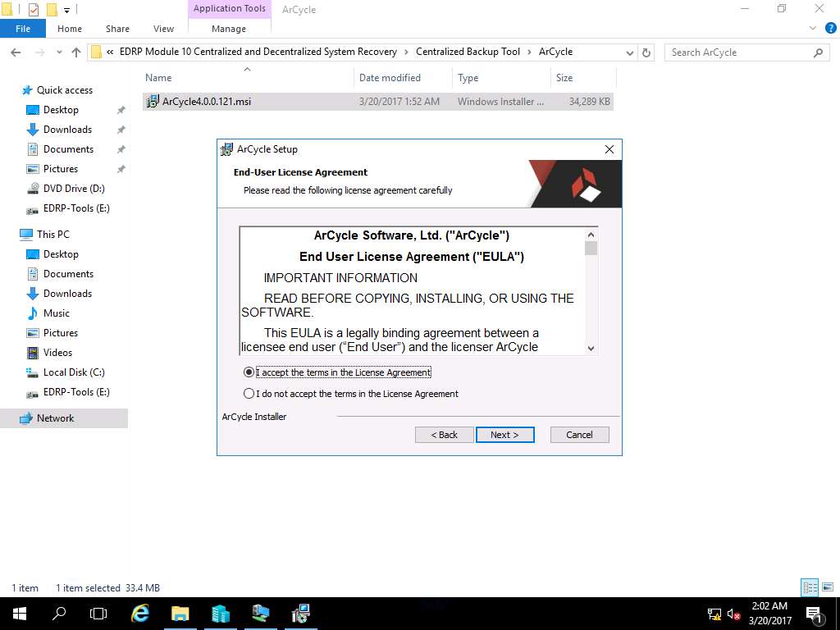Click the EDRP Module 10 breadcrumb
The height and width of the screenshot is (630, 840).
click(x=258, y=52)
